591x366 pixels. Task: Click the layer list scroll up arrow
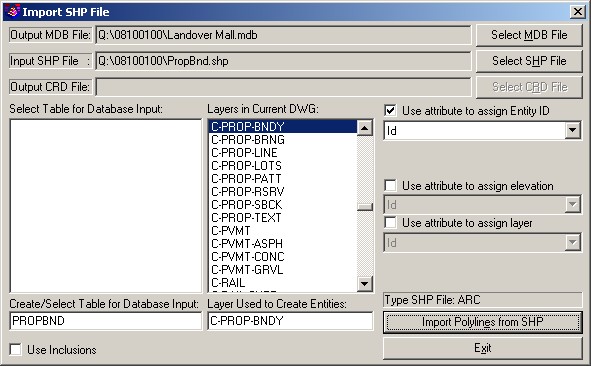coord(364,128)
